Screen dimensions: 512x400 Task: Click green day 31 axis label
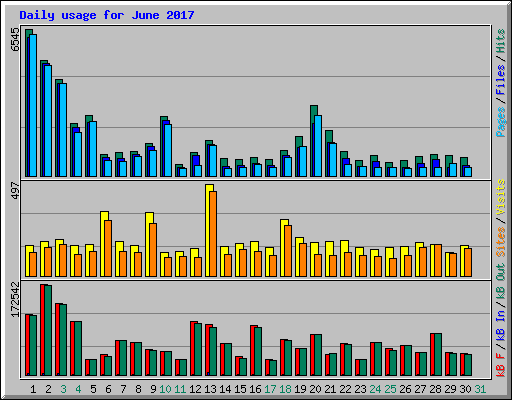coord(480,389)
